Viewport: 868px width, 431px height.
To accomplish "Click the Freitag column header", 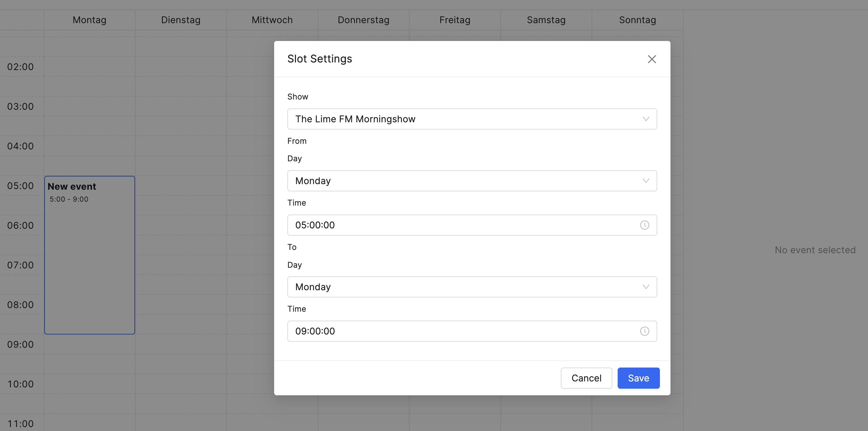I will (454, 20).
